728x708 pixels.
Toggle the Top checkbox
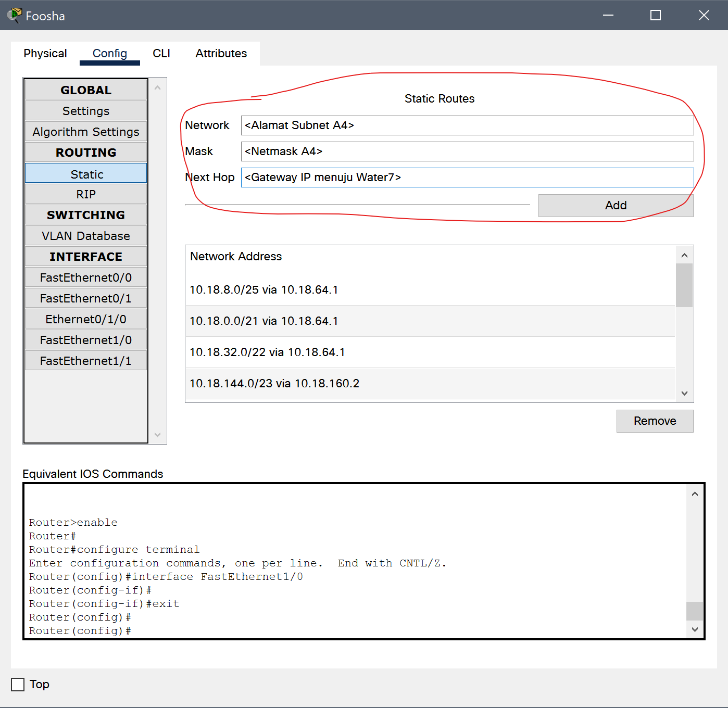(x=18, y=685)
